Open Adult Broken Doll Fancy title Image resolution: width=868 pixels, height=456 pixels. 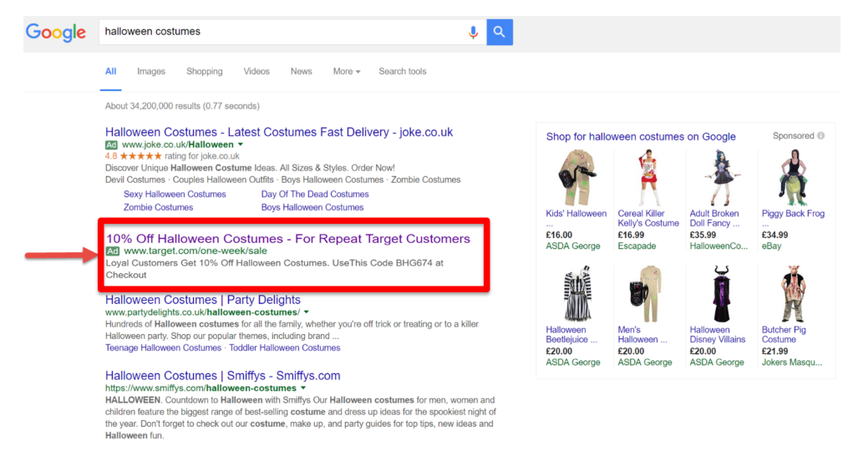714,219
